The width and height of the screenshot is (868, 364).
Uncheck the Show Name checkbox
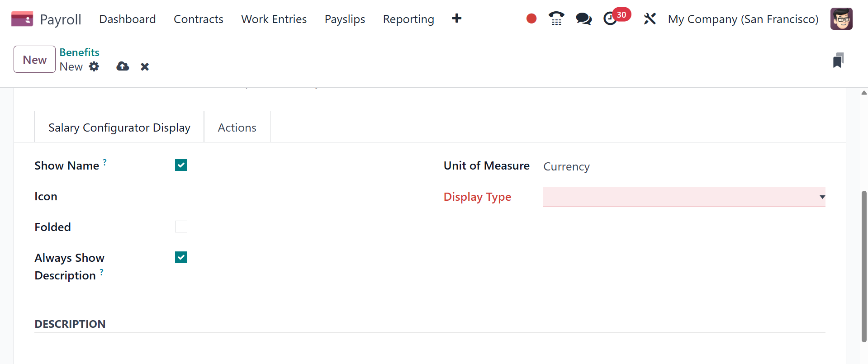(181, 165)
